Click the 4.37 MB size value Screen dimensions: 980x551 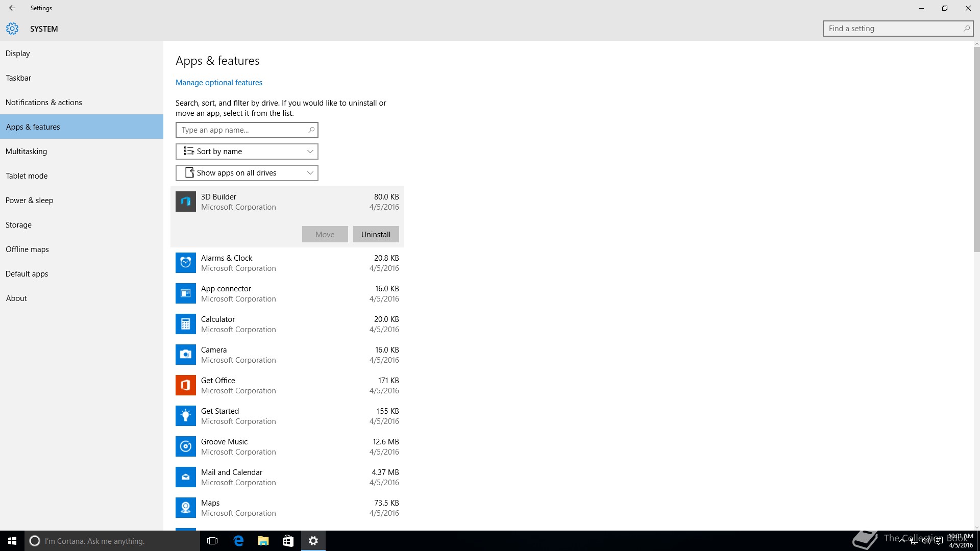[385, 472]
